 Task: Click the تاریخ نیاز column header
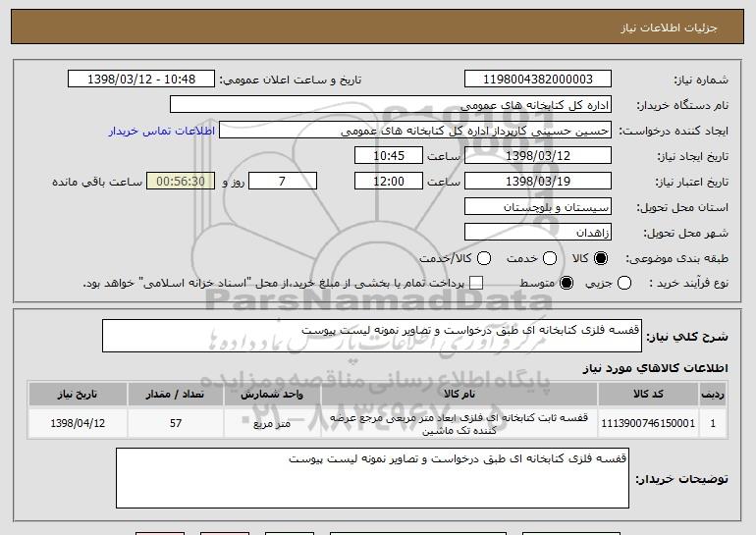point(78,395)
